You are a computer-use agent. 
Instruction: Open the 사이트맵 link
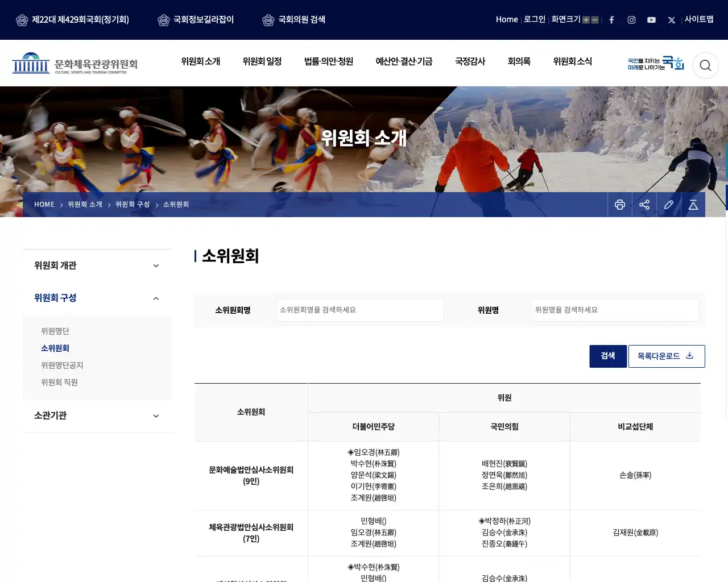click(x=699, y=19)
